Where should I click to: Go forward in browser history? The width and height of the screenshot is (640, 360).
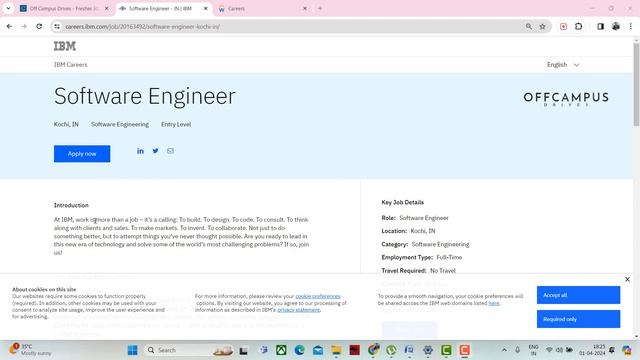[24, 27]
